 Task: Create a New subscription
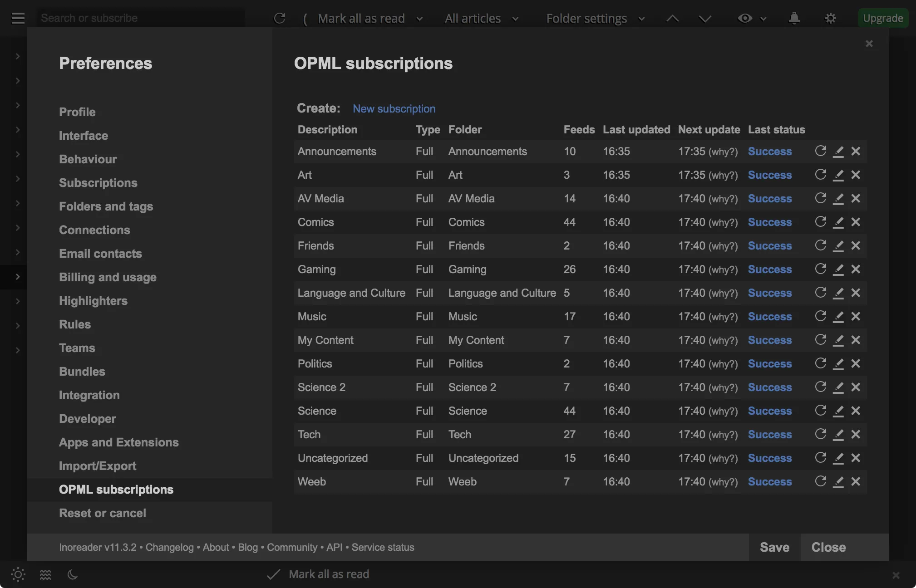394,109
